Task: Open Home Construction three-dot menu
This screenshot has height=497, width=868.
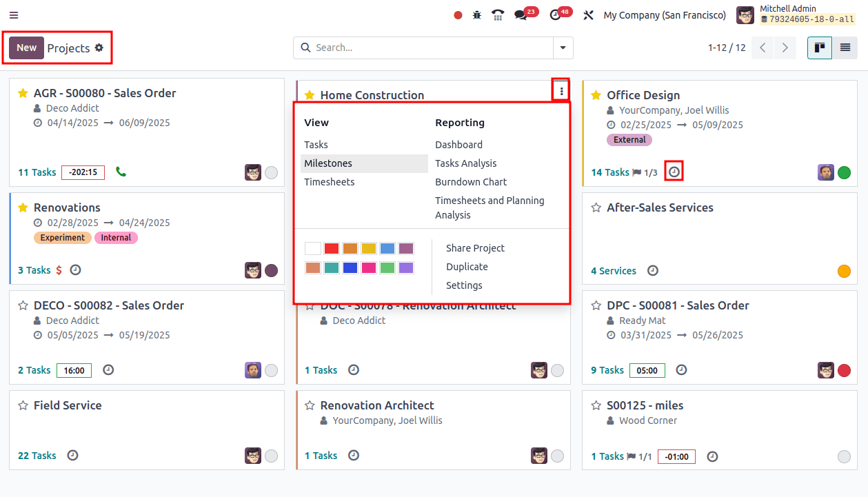Action: (561, 90)
